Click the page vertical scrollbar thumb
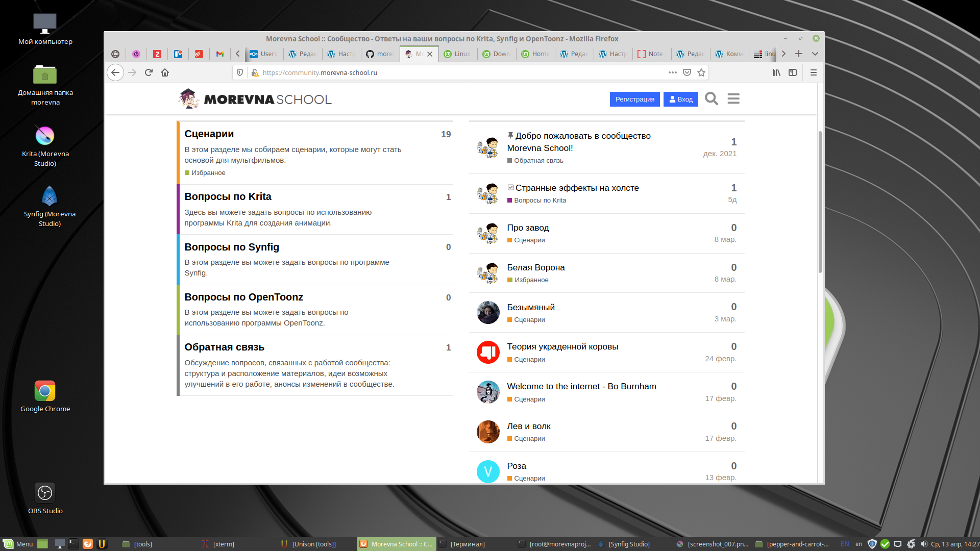This screenshot has height=551, width=980. pyautogui.click(x=820, y=202)
